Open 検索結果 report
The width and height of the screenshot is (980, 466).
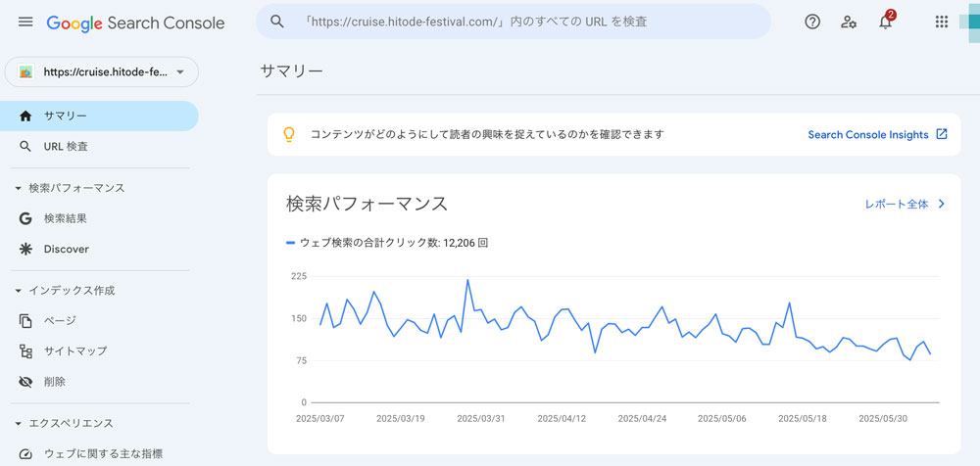point(65,218)
